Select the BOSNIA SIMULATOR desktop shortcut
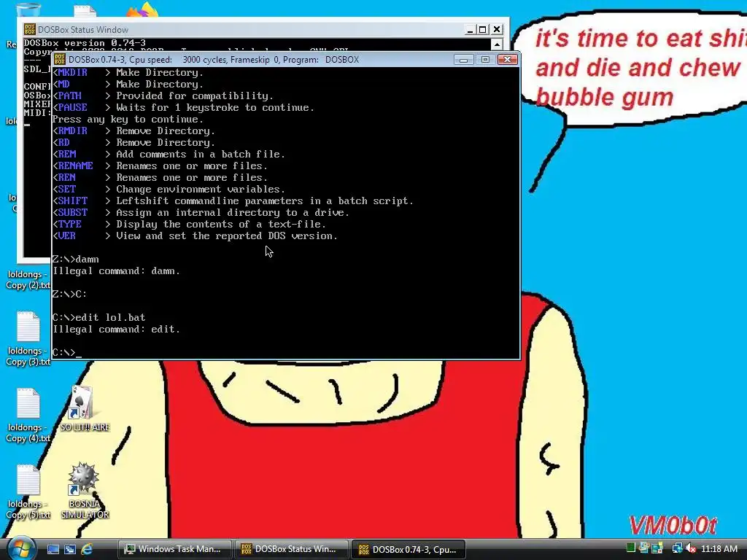 coord(85,491)
